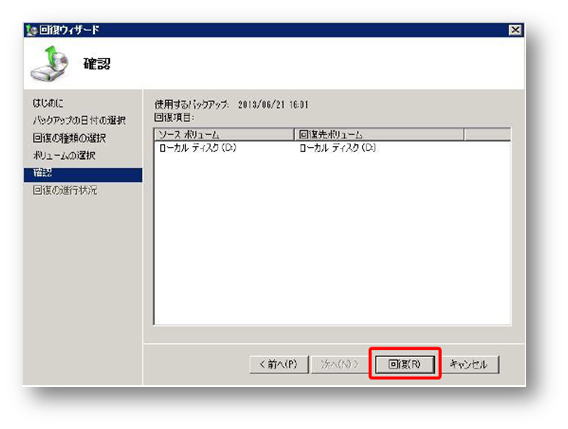Select the source ローカル ディスク (D:) row

[198, 148]
